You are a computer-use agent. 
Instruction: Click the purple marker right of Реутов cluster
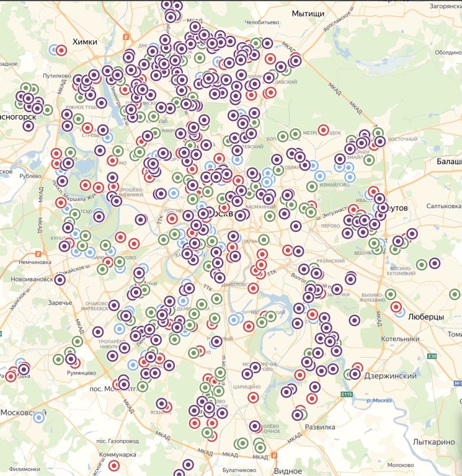(412, 234)
